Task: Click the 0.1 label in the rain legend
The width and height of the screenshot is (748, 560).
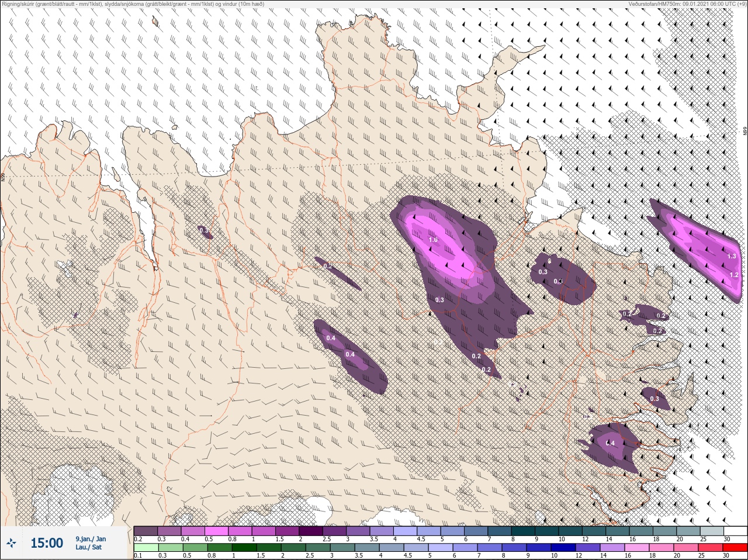Action: [138, 555]
